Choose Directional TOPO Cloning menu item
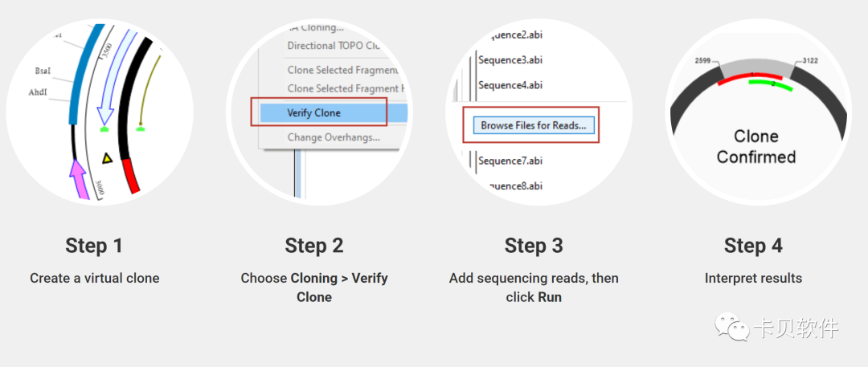Image resolution: width=868 pixels, height=367 pixels. click(334, 46)
